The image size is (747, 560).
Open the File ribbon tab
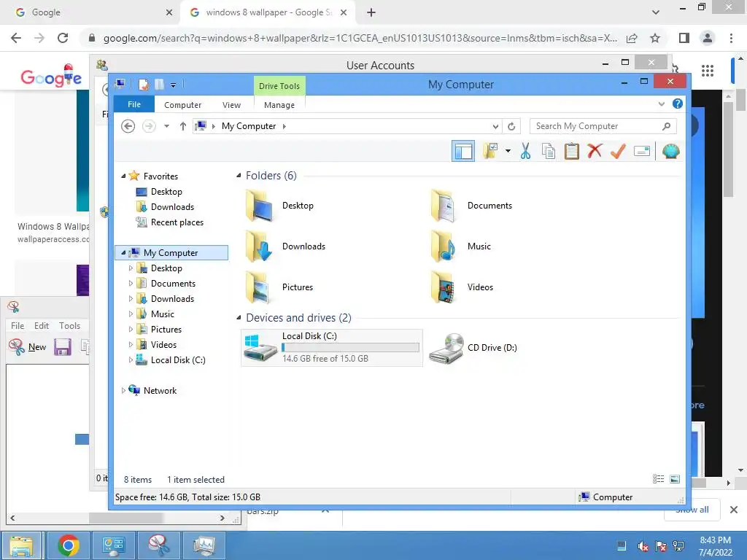pos(134,104)
